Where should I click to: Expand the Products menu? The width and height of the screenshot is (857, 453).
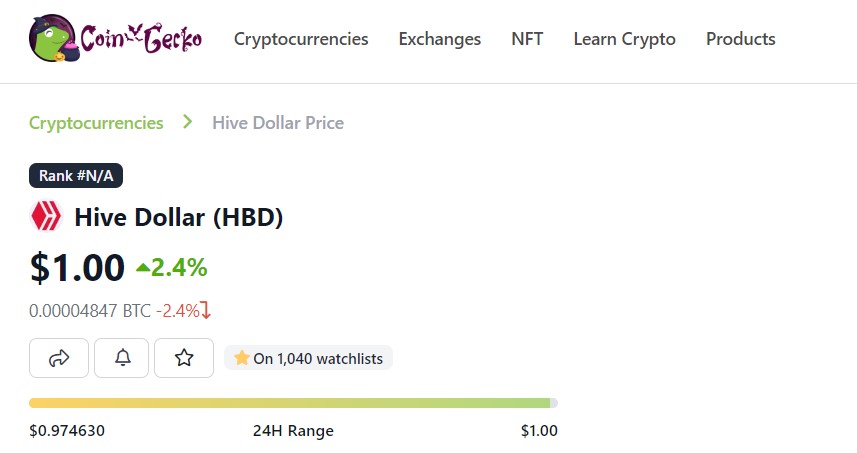click(741, 39)
